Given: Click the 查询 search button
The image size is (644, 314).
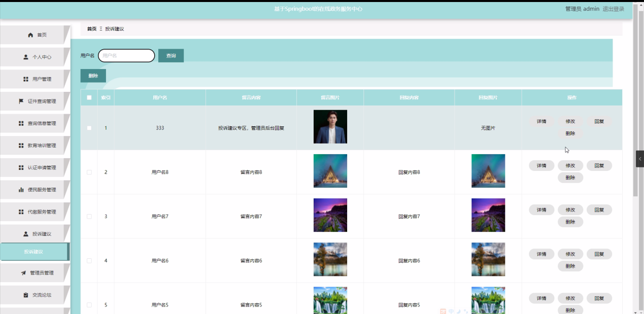Looking at the screenshot, I should click(x=171, y=55).
